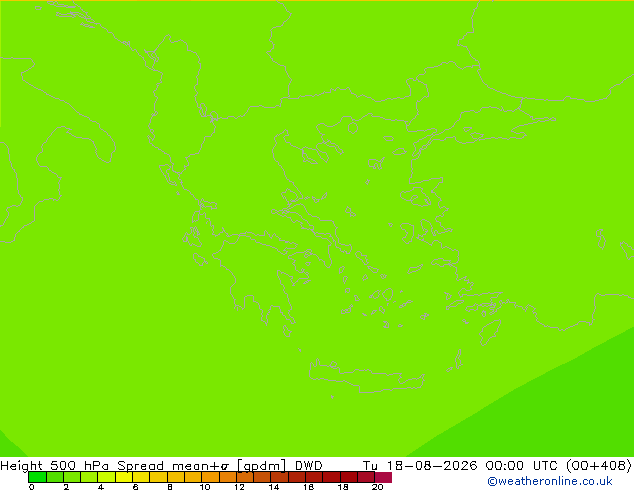634x490 pixels.
Task: Select the rust swatch starting at 14
Action: coord(280,477)
